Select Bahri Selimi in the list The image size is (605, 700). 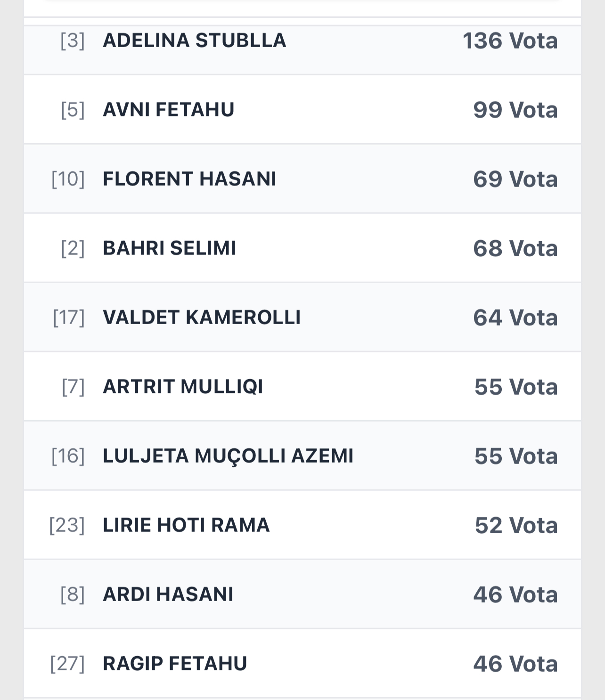coord(169,248)
